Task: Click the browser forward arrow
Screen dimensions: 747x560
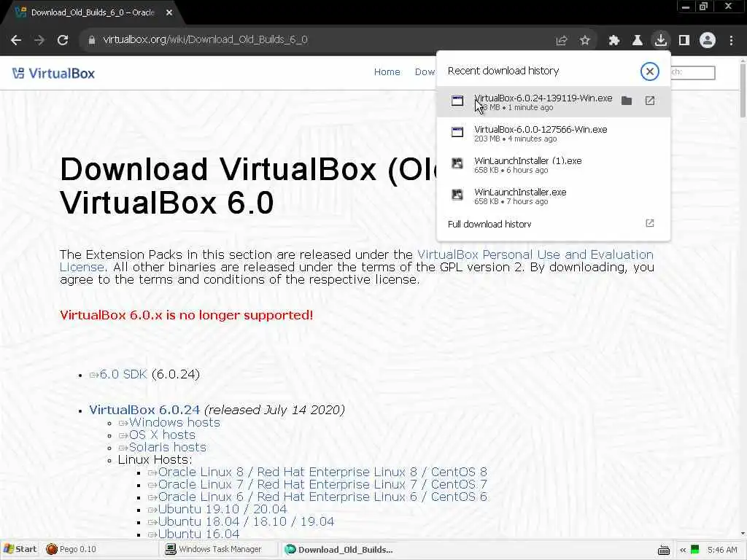Action: point(39,40)
